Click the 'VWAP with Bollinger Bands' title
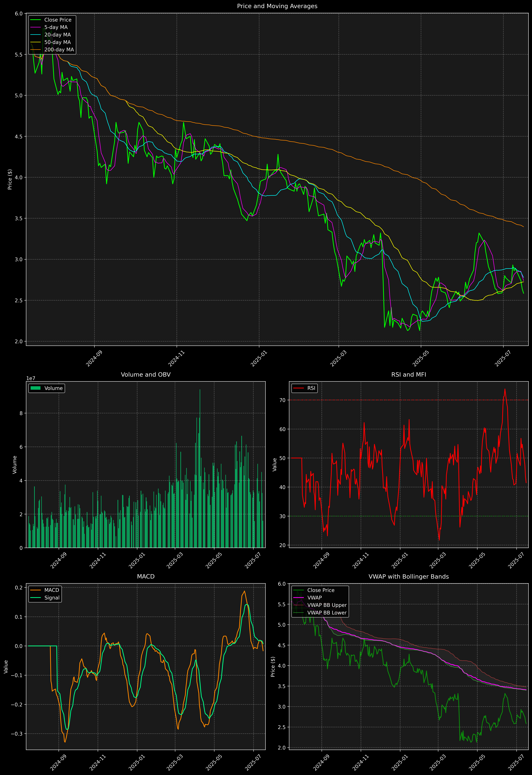The image size is (532, 775). (409, 577)
